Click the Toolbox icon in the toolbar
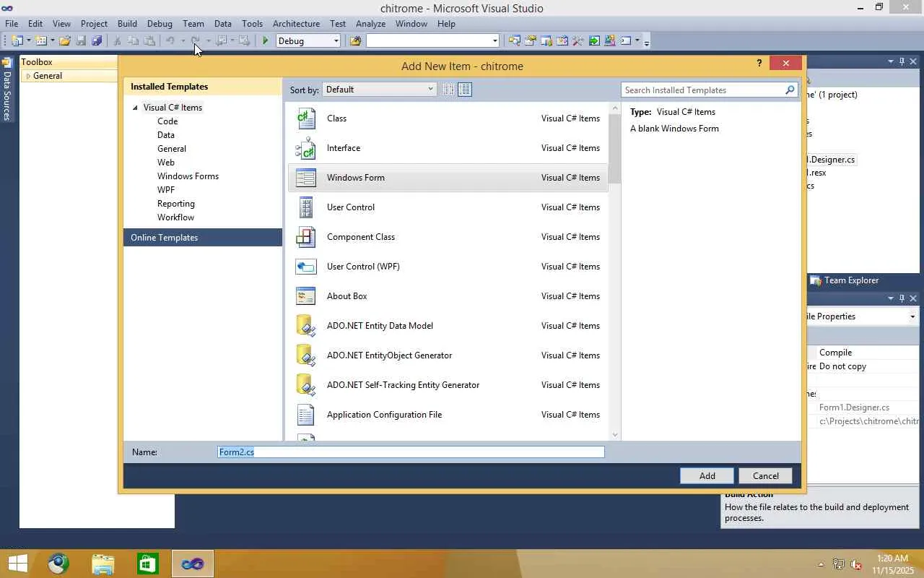Viewport: 924px width, 578px height. 578,41
